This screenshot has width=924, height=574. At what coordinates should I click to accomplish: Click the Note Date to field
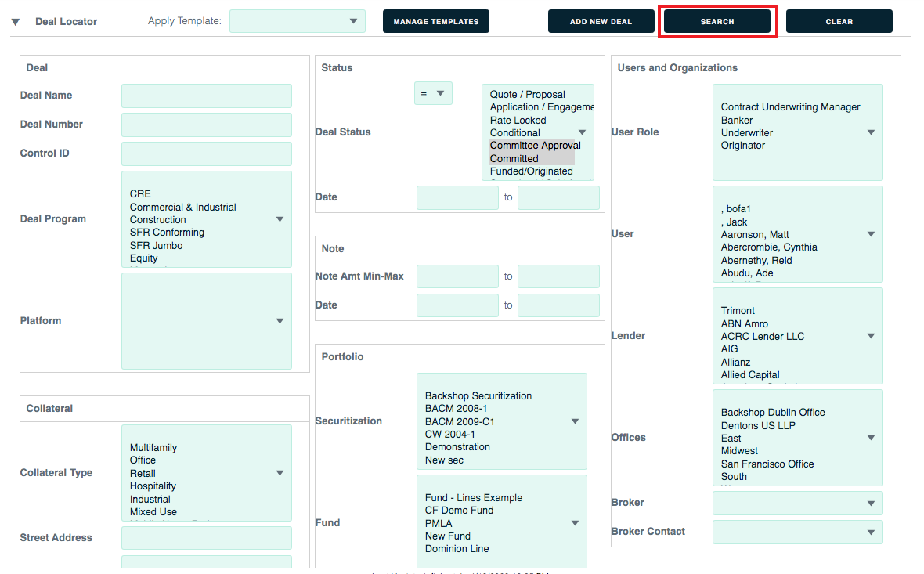pyautogui.click(x=558, y=305)
